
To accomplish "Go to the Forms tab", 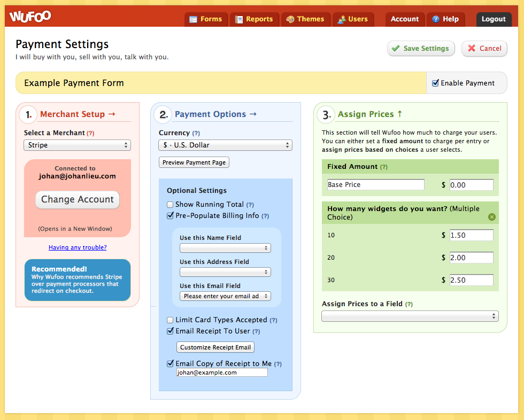I will coord(206,19).
